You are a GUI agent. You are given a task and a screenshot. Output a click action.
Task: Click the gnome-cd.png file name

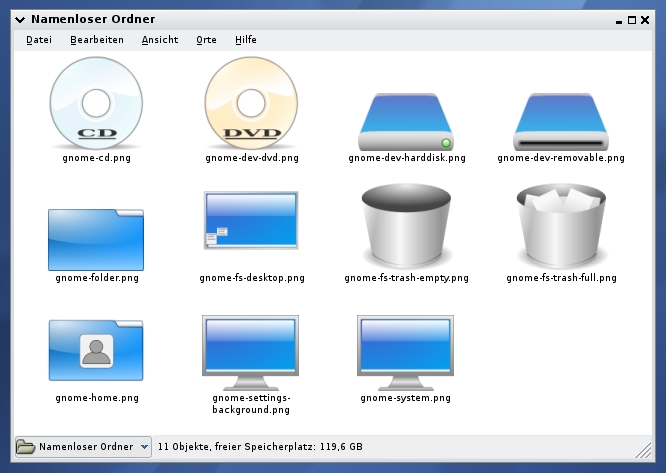96,158
